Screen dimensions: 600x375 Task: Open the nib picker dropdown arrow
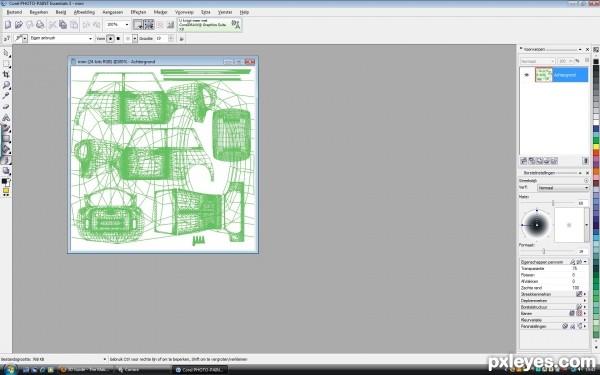(x=135, y=39)
